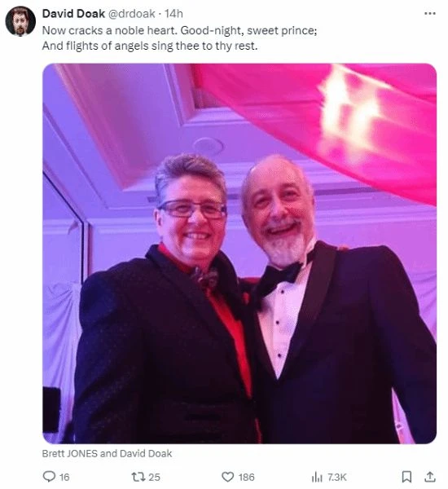Click the share upload icon
The height and width of the screenshot is (489, 448).
[430, 477]
